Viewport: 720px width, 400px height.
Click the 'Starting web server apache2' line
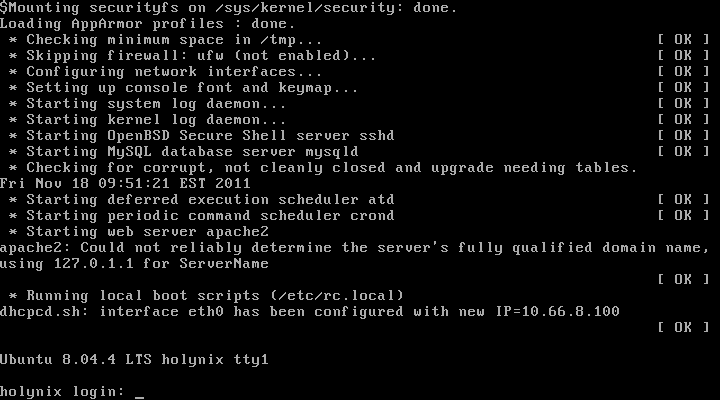139,231
